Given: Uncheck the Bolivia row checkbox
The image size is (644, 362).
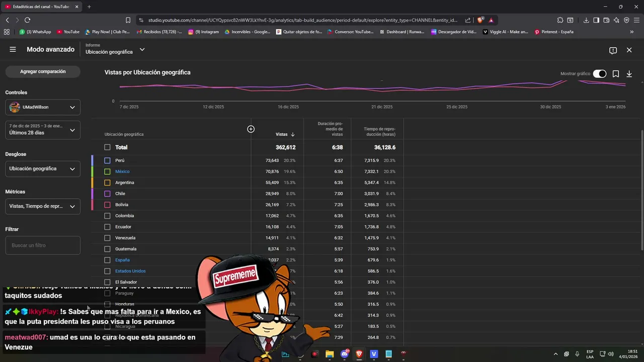Looking at the screenshot, I should click(107, 205).
